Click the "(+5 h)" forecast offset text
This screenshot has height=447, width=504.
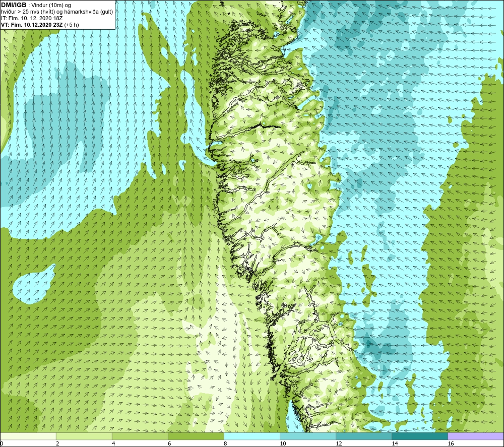pos(72,25)
